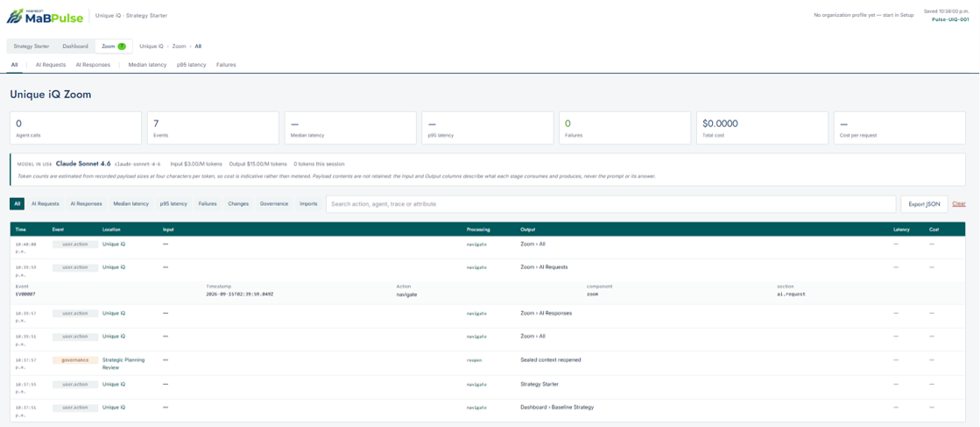Open p95 latency tab in underlined tab row
This screenshot has width=980, height=427.
191,65
